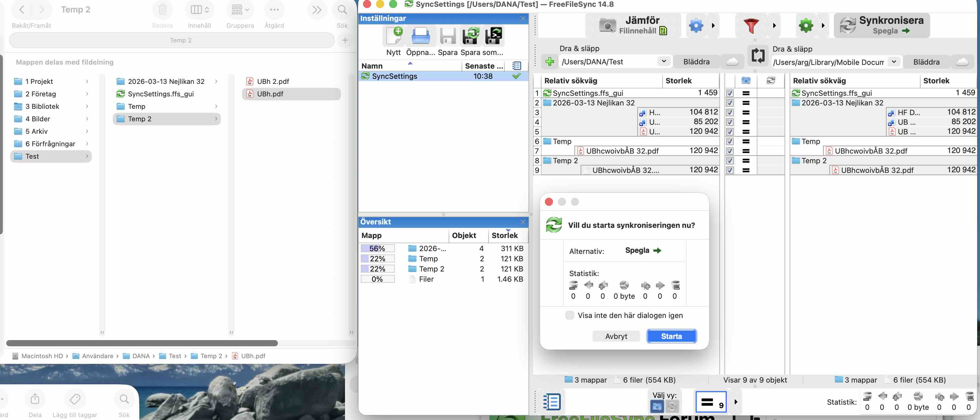
Task: Click Lägg till taggar tag icon
Action: click(x=75, y=399)
